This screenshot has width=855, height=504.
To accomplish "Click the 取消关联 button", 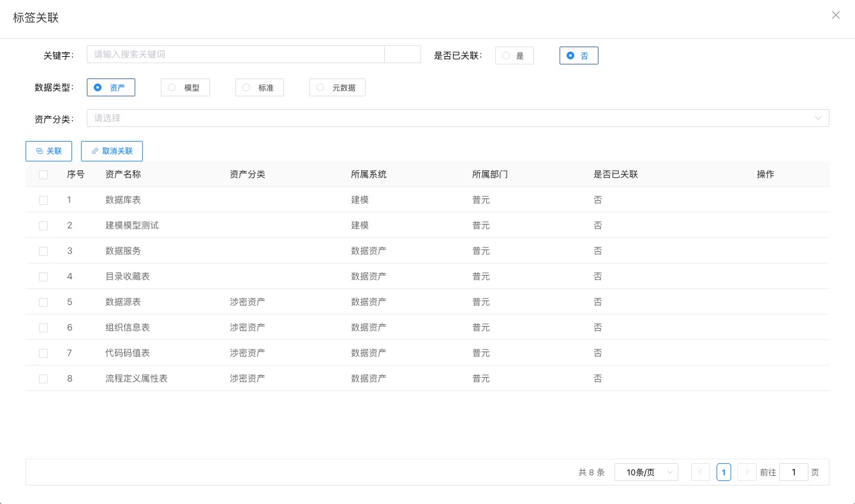I will coord(112,151).
